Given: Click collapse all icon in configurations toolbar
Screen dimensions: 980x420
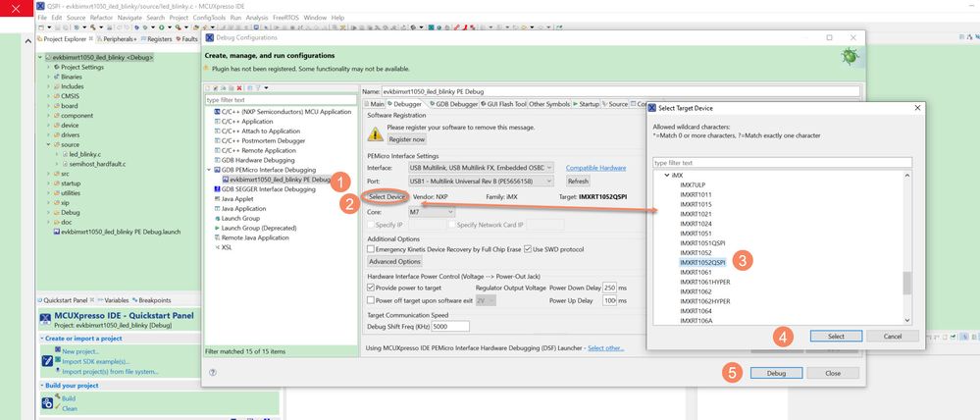Looking at the screenshot, I should click(x=249, y=88).
